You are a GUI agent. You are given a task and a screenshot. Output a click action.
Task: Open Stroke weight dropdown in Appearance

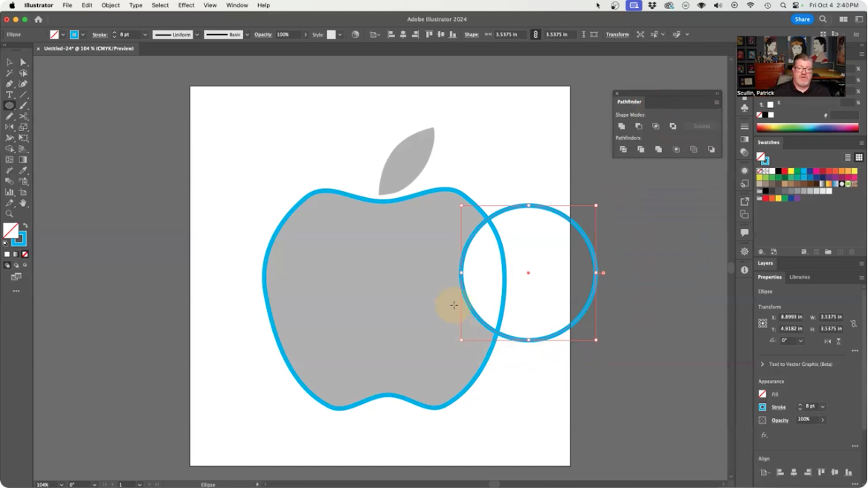coord(823,407)
